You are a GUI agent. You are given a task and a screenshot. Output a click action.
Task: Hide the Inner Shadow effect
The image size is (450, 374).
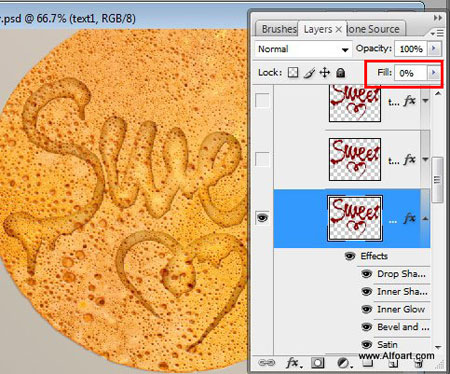click(366, 292)
